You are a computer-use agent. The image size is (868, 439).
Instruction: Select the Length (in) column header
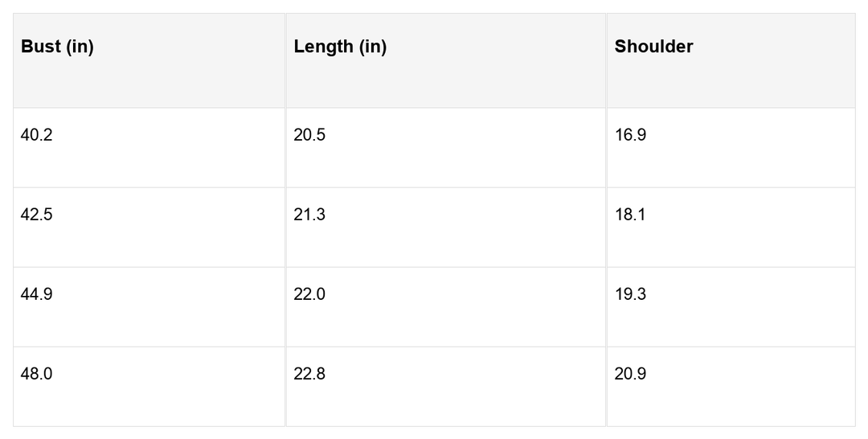tap(340, 47)
